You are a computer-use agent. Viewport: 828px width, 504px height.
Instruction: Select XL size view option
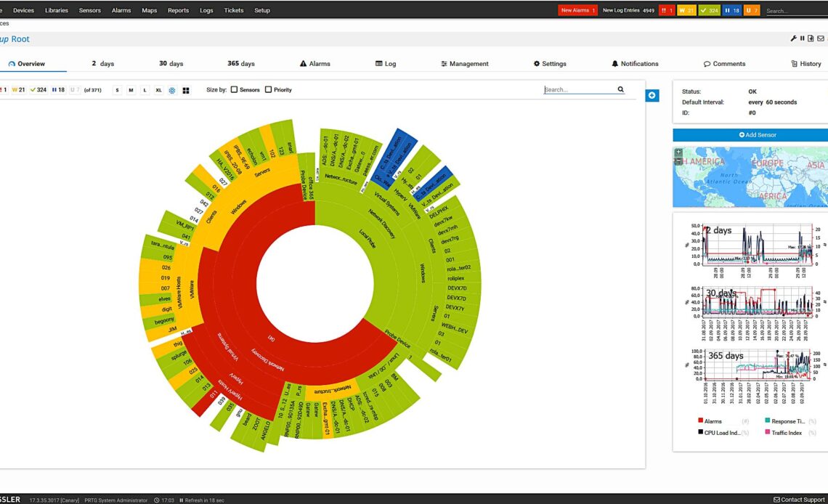158,90
